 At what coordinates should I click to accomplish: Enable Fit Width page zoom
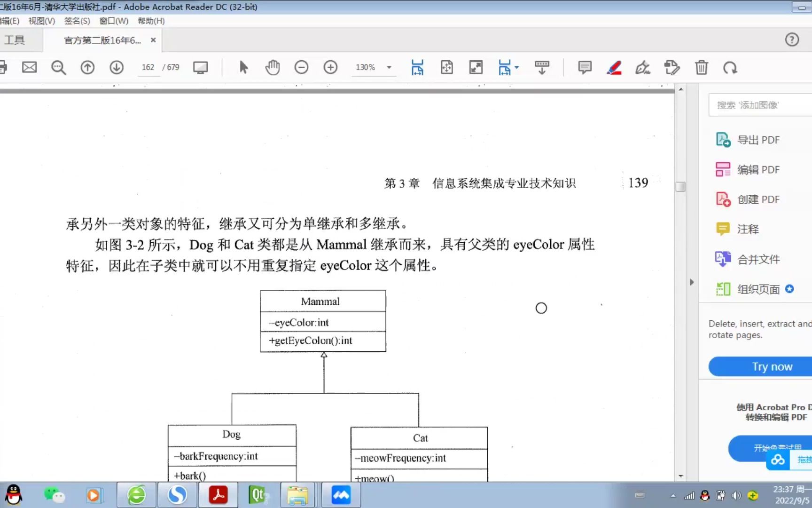[x=417, y=67]
